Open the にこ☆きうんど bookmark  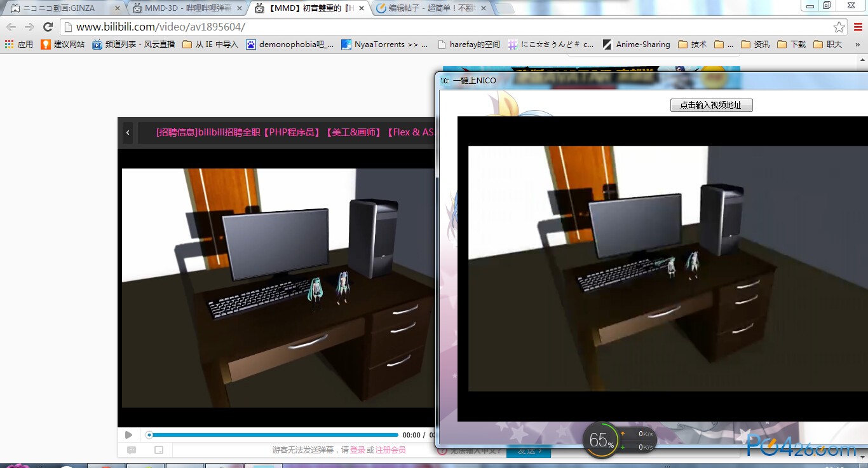pos(550,45)
